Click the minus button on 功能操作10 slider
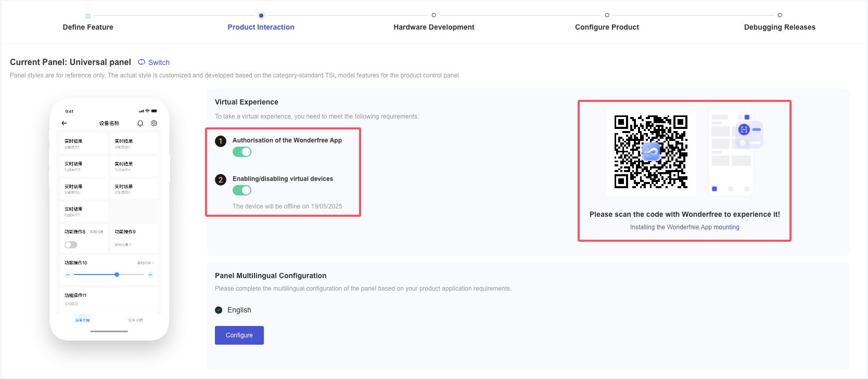 (x=68, y=275)
